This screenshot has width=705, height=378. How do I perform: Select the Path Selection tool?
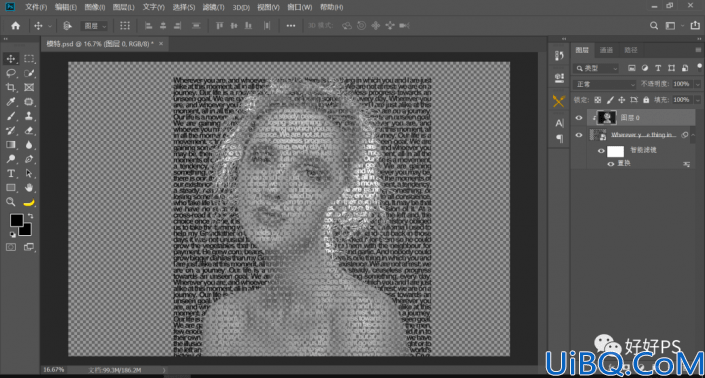point(29,173)
